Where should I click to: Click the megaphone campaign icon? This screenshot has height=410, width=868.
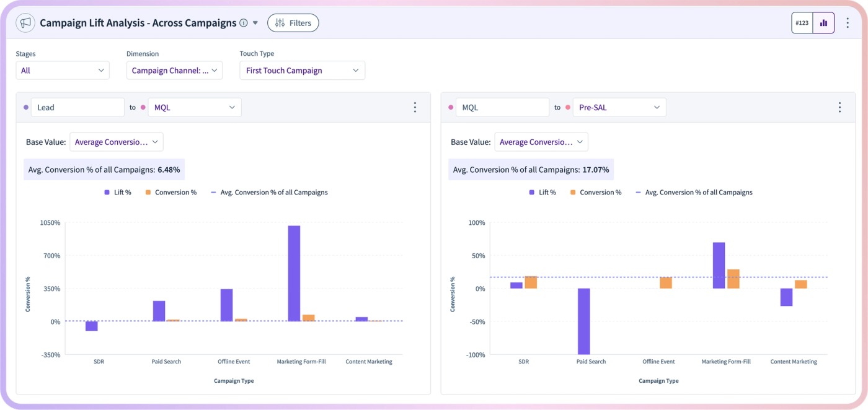coord(25,23)
